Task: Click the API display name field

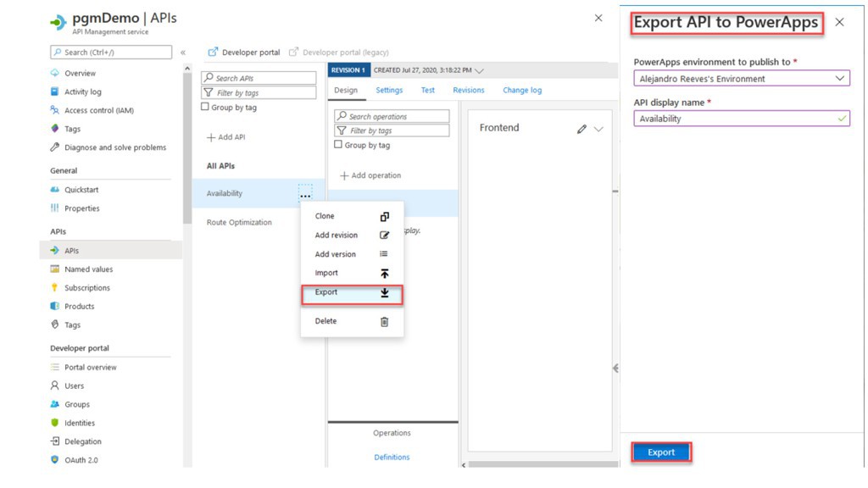Action: coord(741,119)
